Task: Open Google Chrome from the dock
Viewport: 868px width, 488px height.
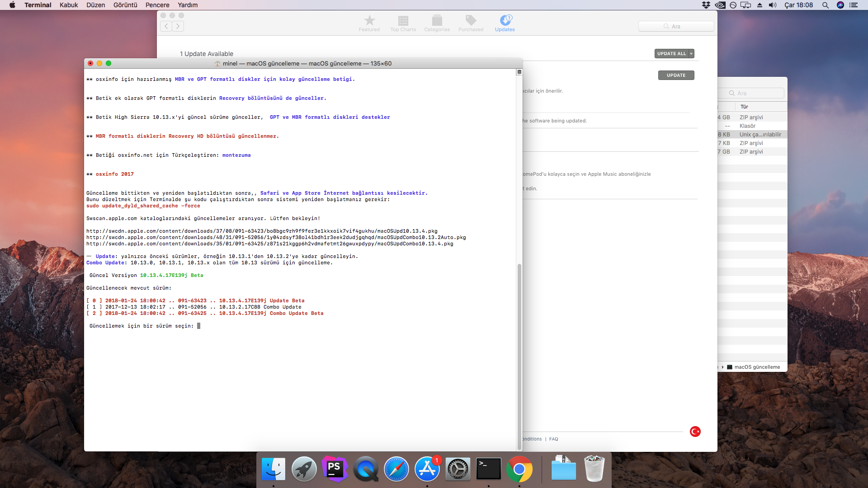Action: pyautogui.click(x=519, y=469)
